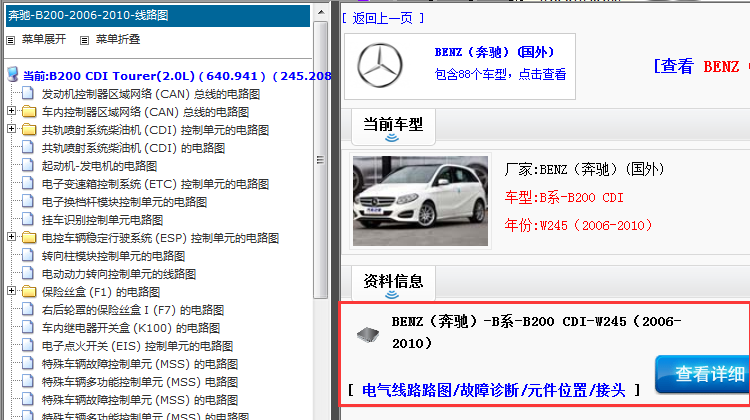Click document icon of 右后轮罩的保险丝盒 I (F7)

click(28, 309)
